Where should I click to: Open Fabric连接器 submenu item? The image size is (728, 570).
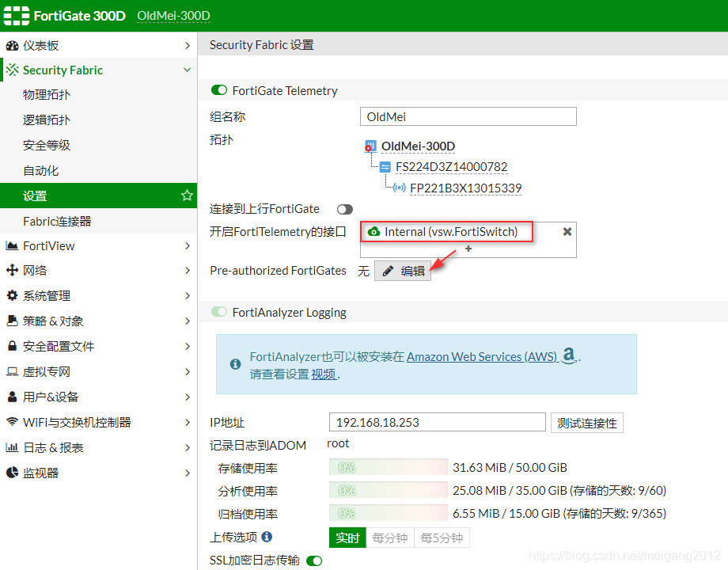pos(98,221)
